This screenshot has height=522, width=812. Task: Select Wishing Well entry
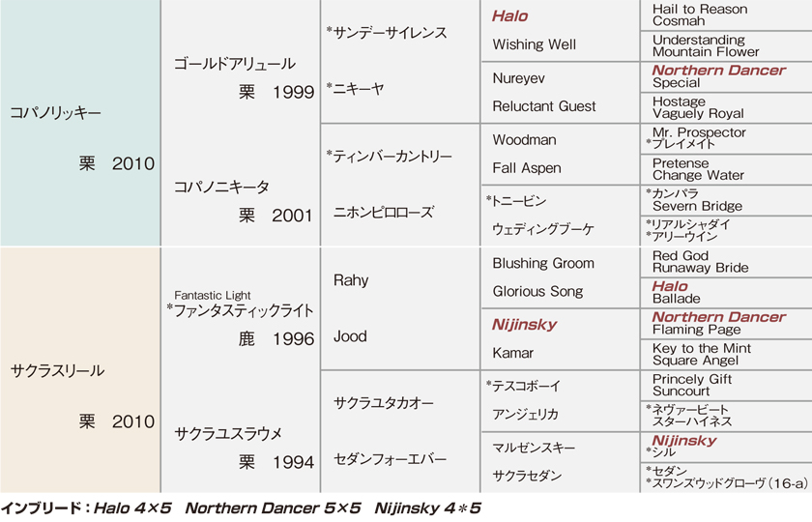(x=534, y=44)
